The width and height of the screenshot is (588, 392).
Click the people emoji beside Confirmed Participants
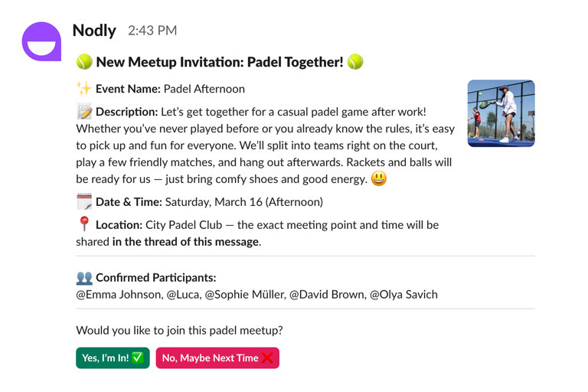[84, 278]
